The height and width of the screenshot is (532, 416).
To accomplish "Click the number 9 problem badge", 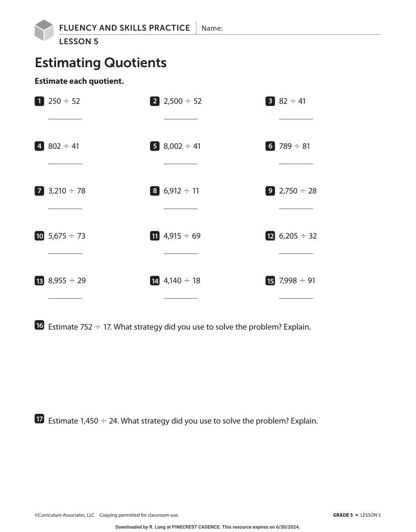I will tap(270, 191).
